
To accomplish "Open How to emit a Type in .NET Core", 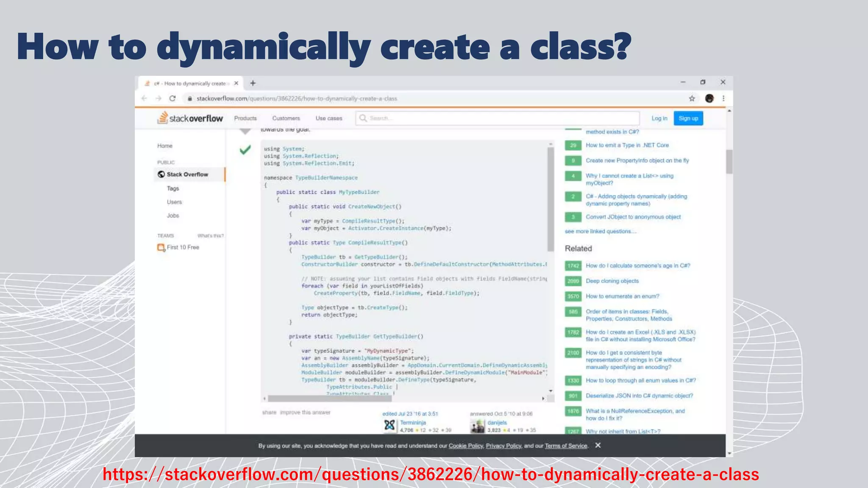I will (627, 145).
